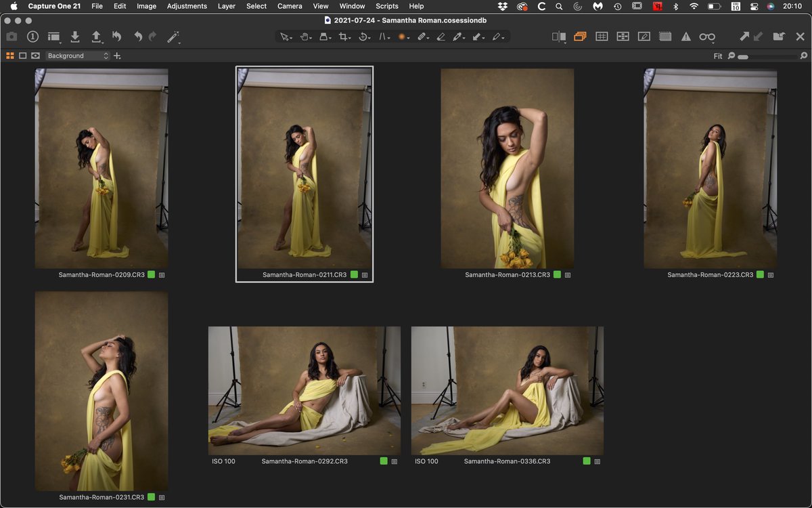
Task: Click the Redo arrow icon
Action: [x=152, y=37]
